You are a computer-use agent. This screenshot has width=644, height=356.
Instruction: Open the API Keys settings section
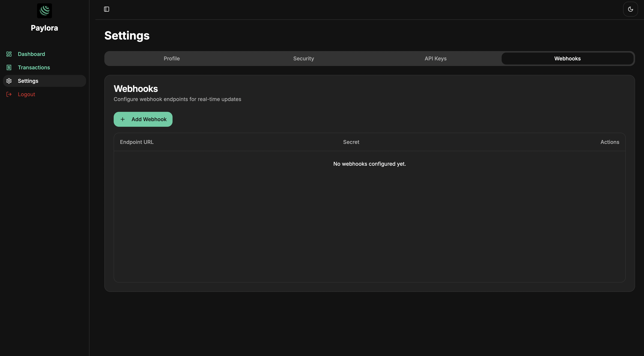tap(435, 58)
